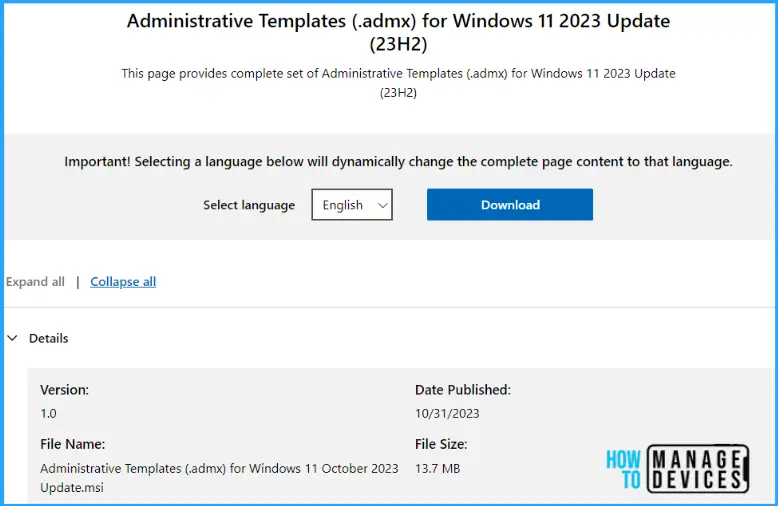Image resolution: width=778 pixels, height=506 pixels.
Task: Click the Collapse all link
Action: (x=123, y=282)
